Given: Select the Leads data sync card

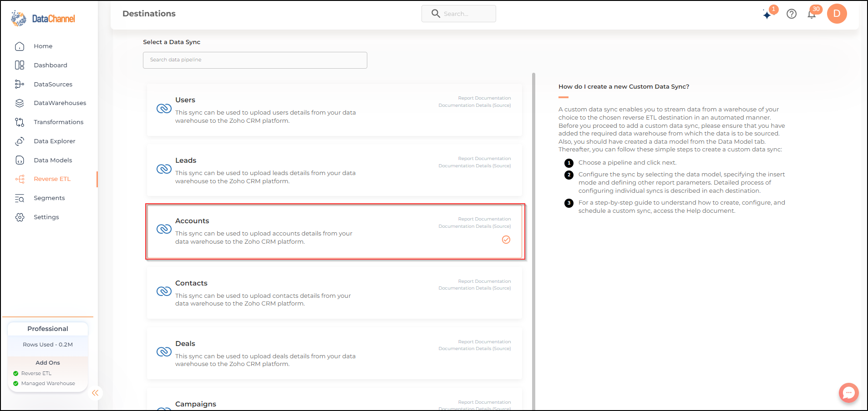Looking at the screenshot, I should pyautogui.click(x=335, y=170).
